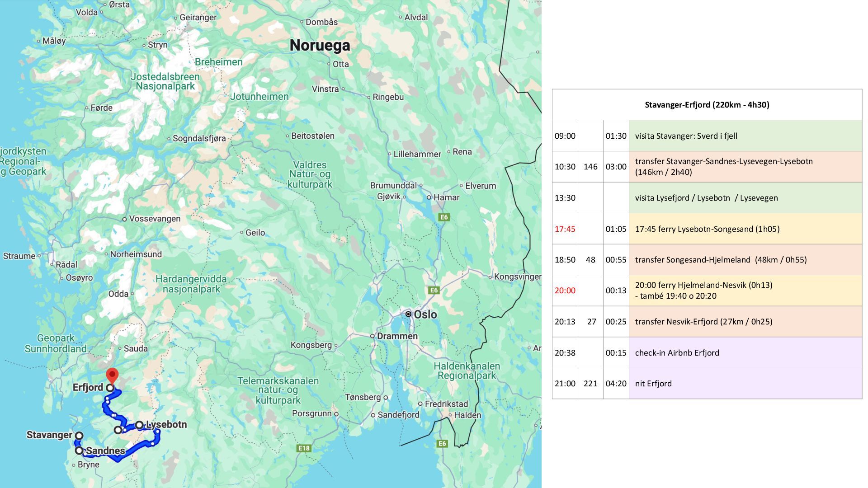868x488 pixels.
Task: Select the table header Stavanger-Erfjord cell
Action: [707, 105]
